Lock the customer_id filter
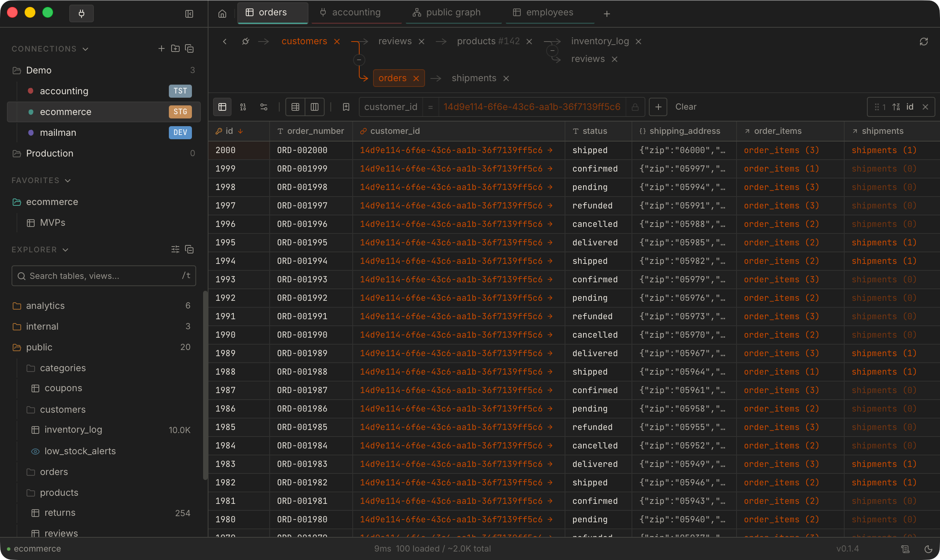The width and height of the screenshot is (940, 560). click(635, 107)
